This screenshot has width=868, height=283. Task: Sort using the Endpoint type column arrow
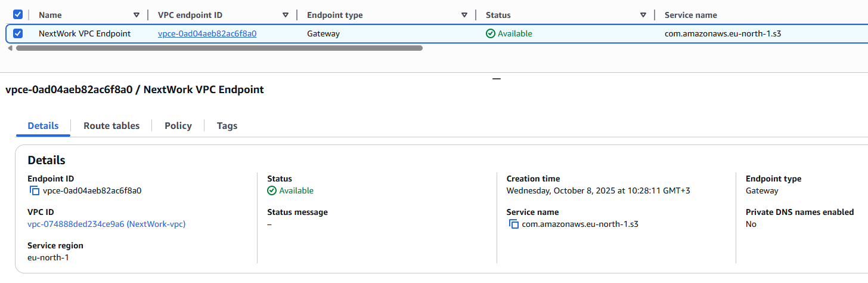click(464, 15)
